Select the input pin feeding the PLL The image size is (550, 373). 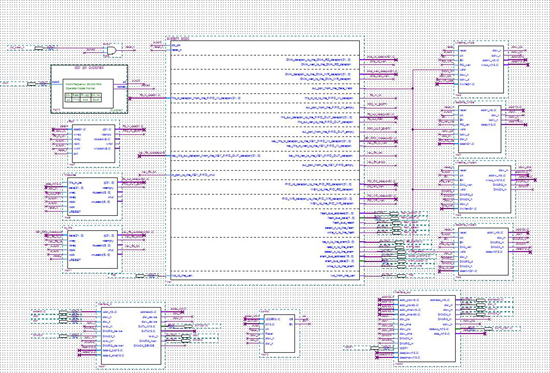coord(32,84)
